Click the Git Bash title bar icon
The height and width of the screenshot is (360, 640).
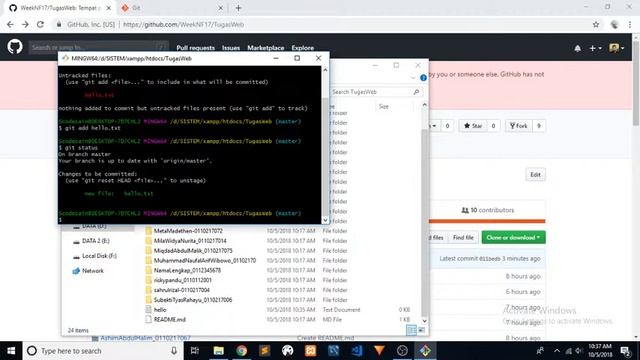tap(65, 58)
